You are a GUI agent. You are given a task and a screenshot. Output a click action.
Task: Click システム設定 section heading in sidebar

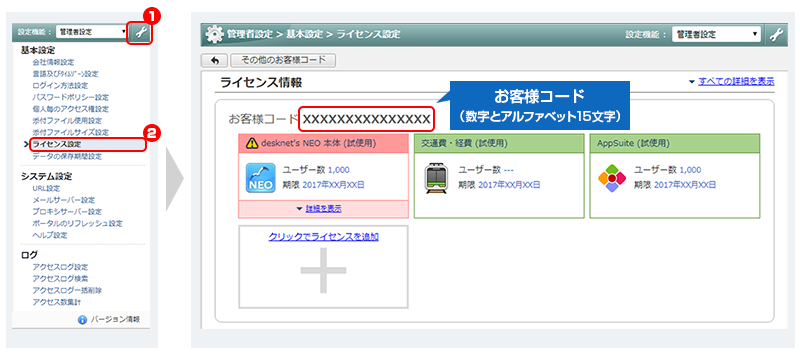[46, 176]
